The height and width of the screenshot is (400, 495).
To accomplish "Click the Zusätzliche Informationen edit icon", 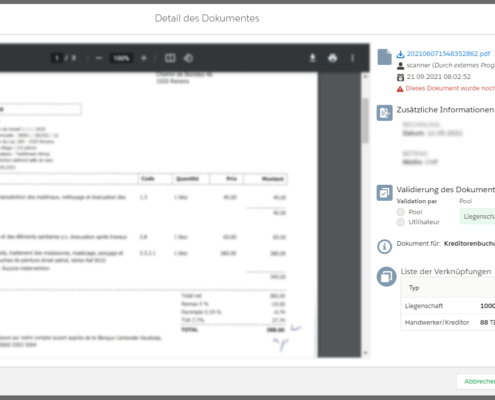I will pyautogui.click(x=384, y=113).
